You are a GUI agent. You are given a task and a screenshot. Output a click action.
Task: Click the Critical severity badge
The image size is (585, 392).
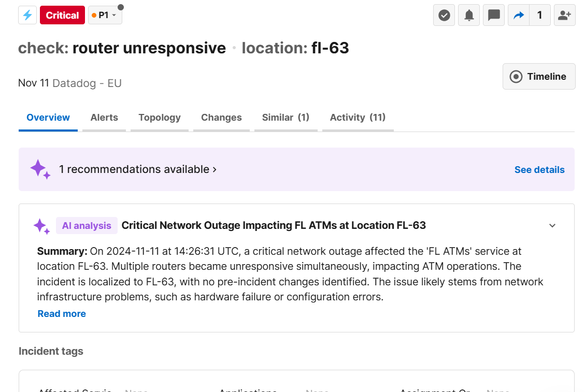[x=62, y=15]
